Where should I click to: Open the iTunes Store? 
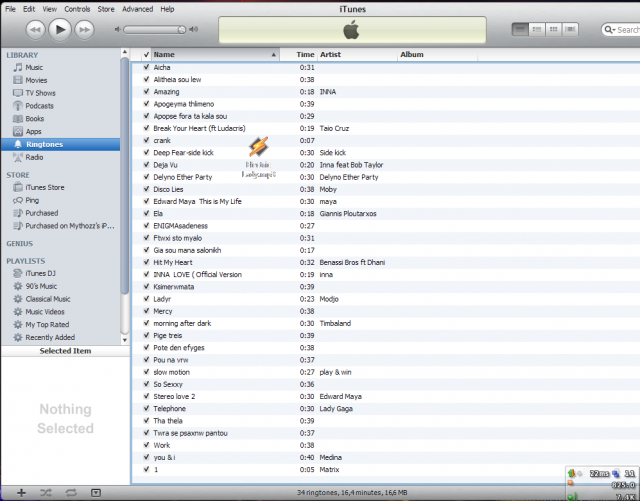pyautogui.click(x=61, y=187)
